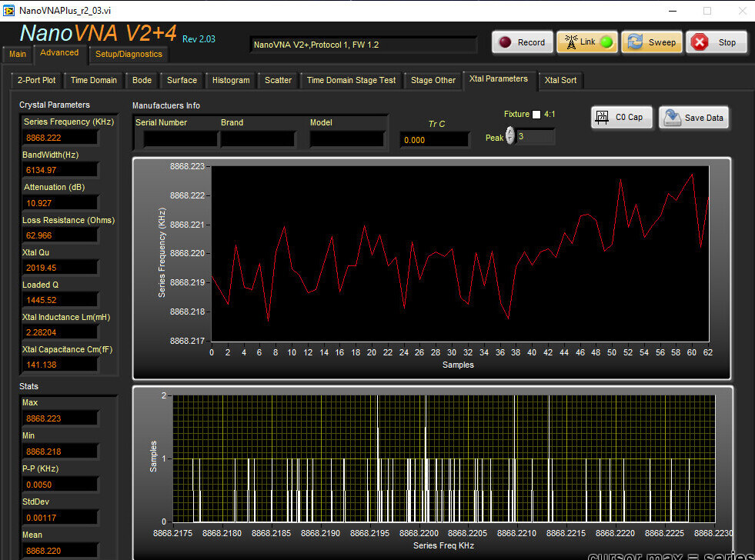Switch to Stage Other tab
Screen dimensions: 755x560
[x=433, y=80]
